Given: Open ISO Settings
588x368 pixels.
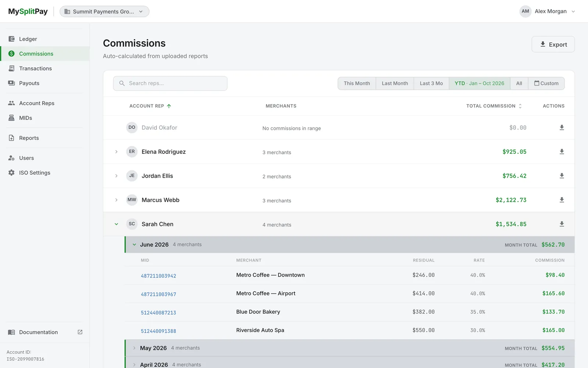Looking at the screenshot, I should (x=45, y=173).
